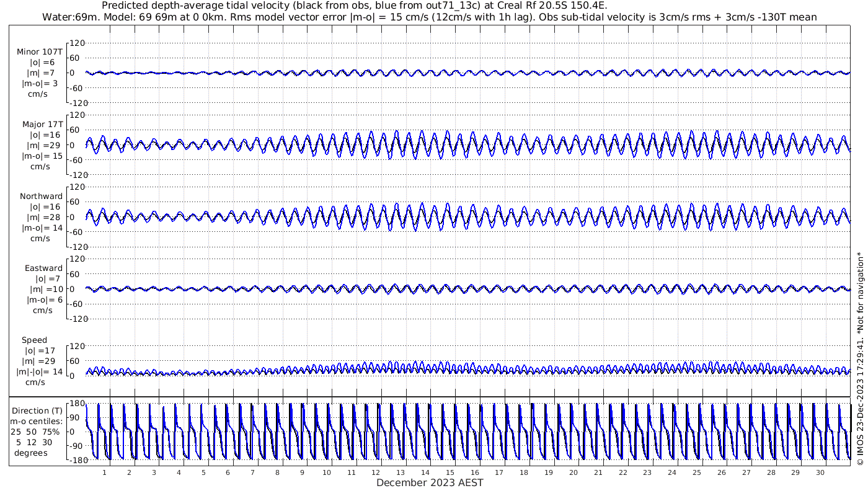This screenshot has width=868, height=496.
Task: Click '|m-o|= 6' in the Eastward panel
Action: [43, 300]
